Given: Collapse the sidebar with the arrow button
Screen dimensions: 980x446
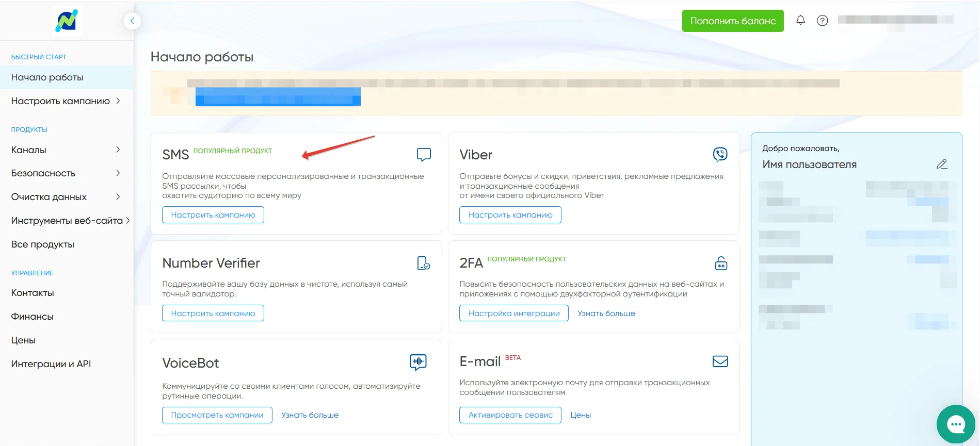Looking at the screenshot, I should click(132, 21).
